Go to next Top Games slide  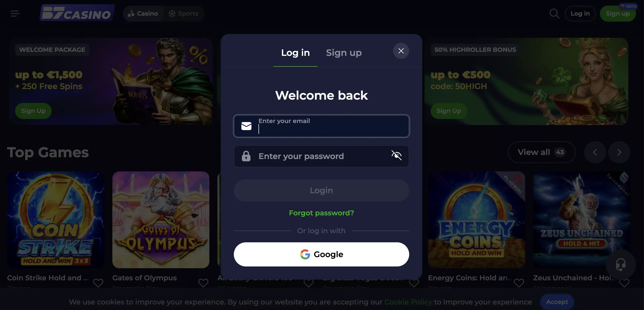[619, 152]
